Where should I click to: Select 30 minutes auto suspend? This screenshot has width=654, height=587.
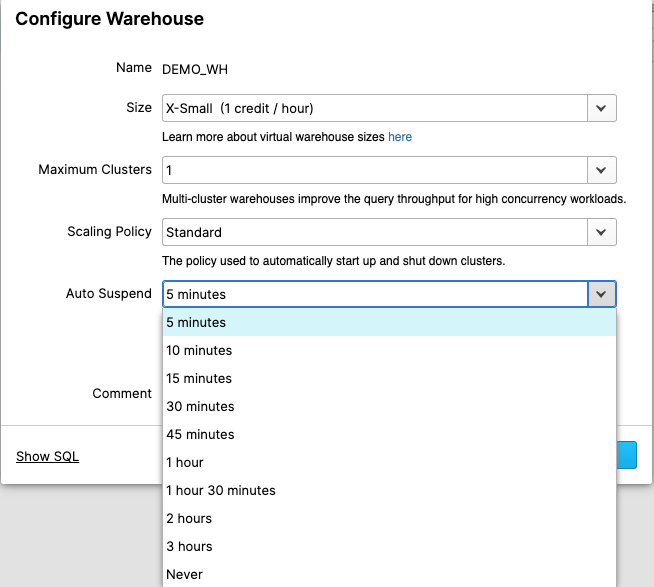389,406
